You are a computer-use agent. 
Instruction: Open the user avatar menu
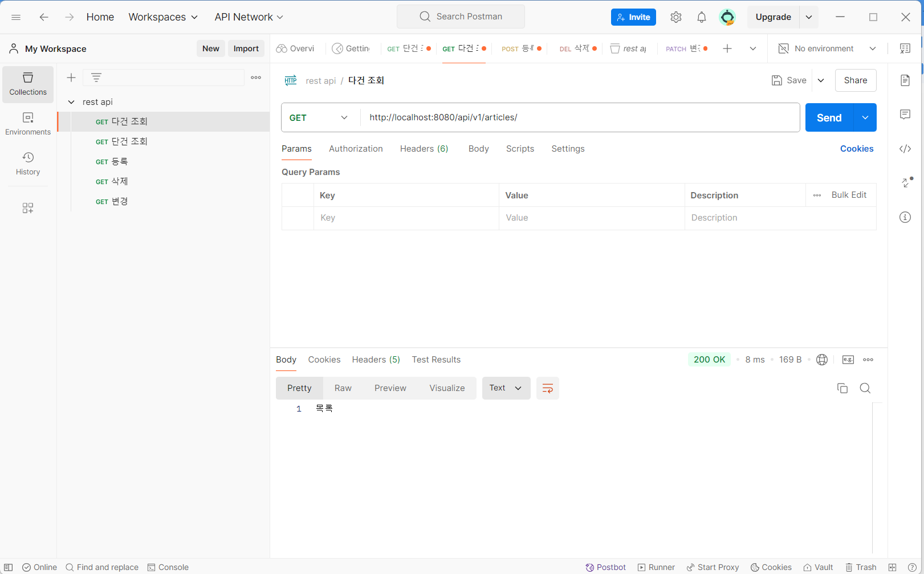pyautogui.click(x=727, y=17)
